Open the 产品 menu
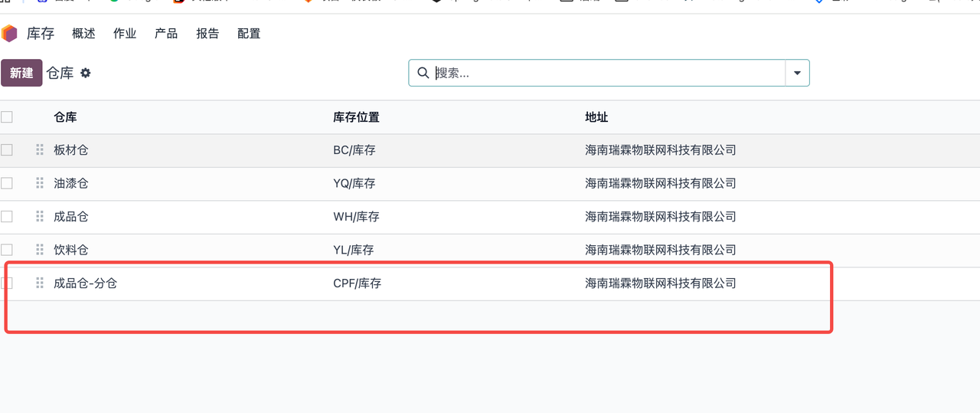 click(x=166, y=34)
